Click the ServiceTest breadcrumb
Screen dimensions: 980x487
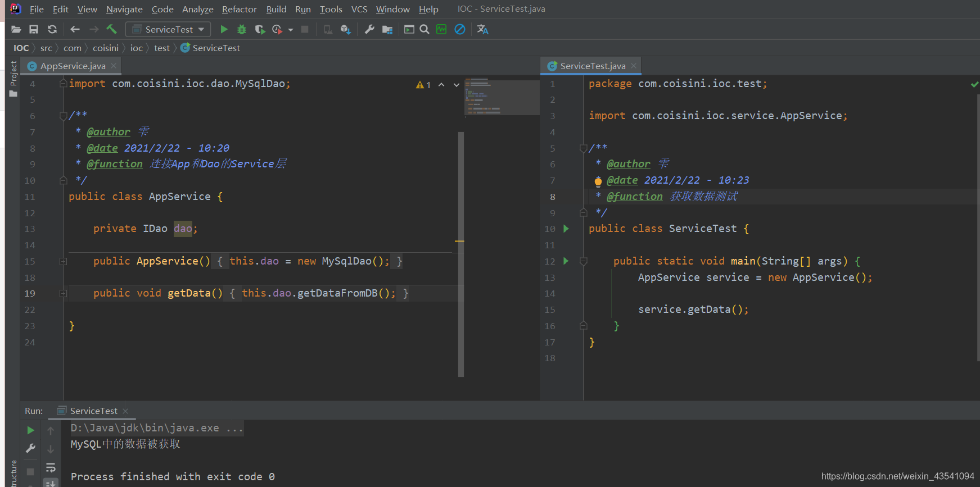[x=210, y=48]
